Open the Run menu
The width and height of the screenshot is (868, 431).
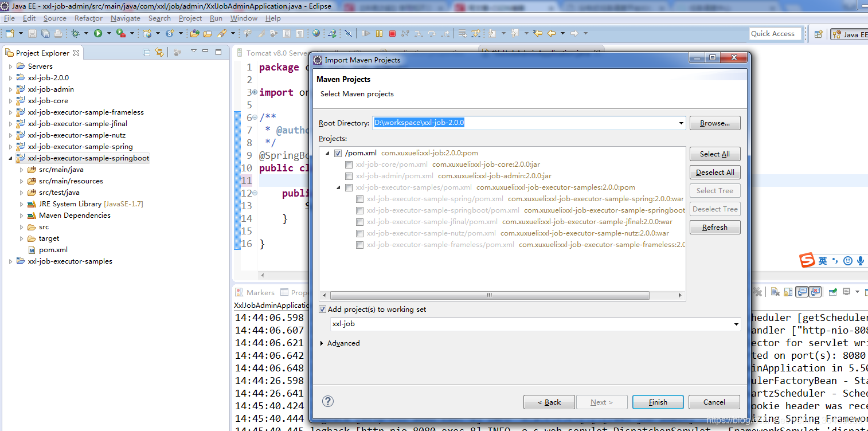click(x=216, y=18)
